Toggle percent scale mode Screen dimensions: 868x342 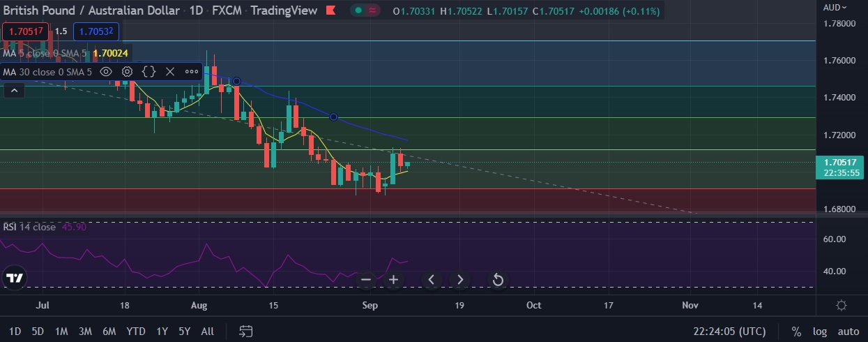point(796,332)
